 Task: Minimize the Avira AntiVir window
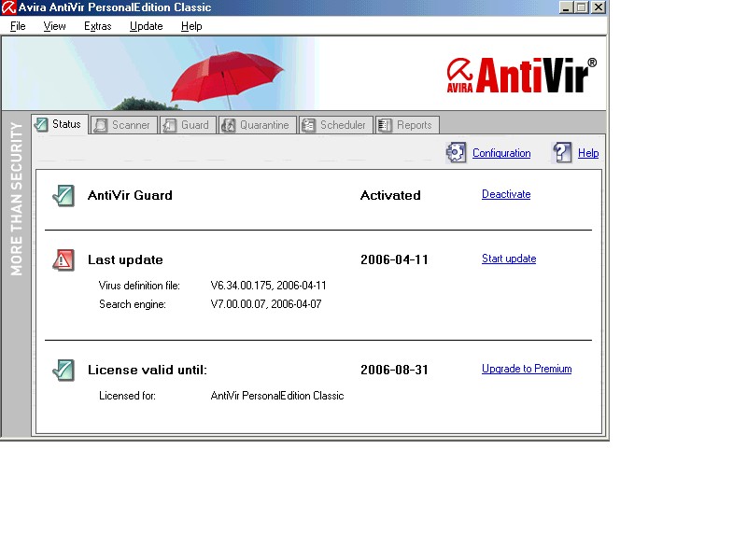566,7
